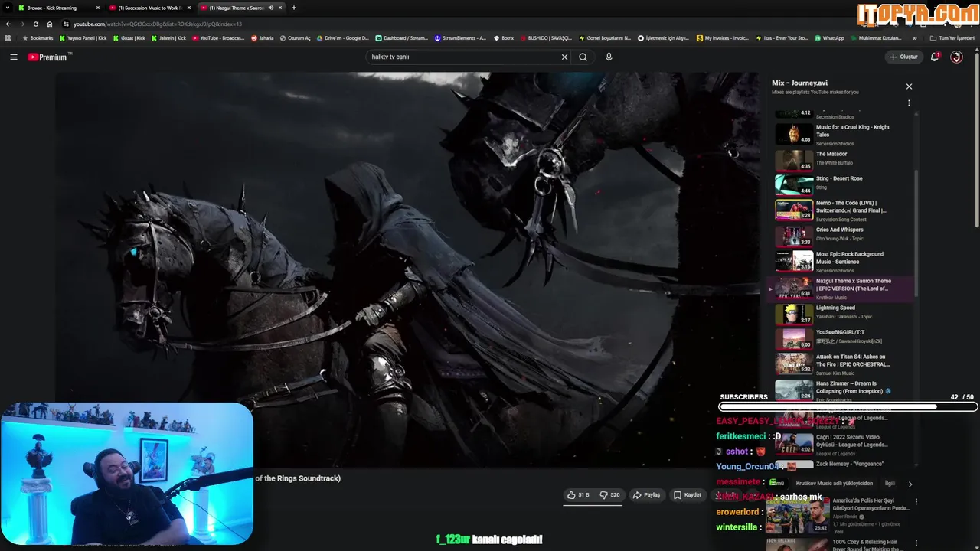980x551 pixels.
Task: Dislike the video (520)
Action: 609,495
